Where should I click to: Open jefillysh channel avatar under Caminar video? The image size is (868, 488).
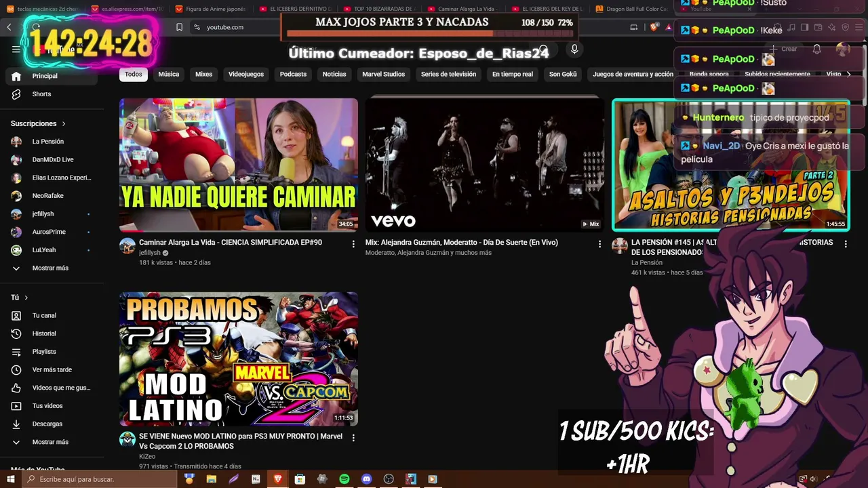pos(127,246)
